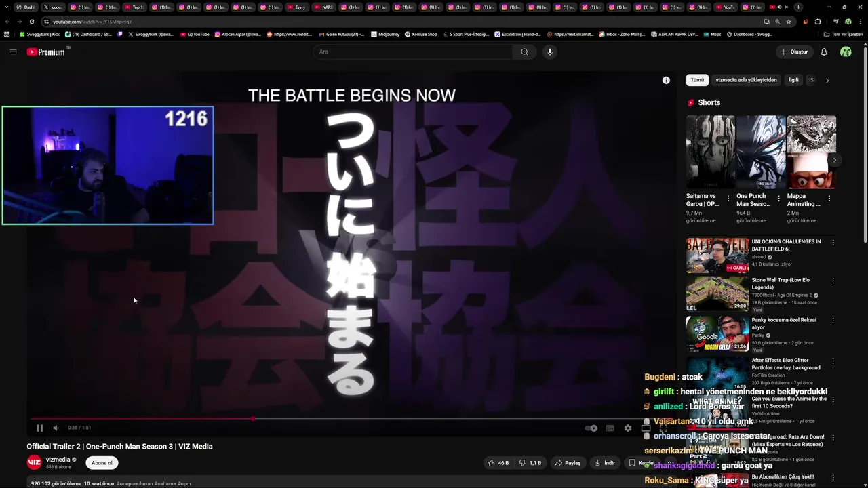Open options for the Panky Reksai video
The image size is (868, 488).
[x=833, y=321]
